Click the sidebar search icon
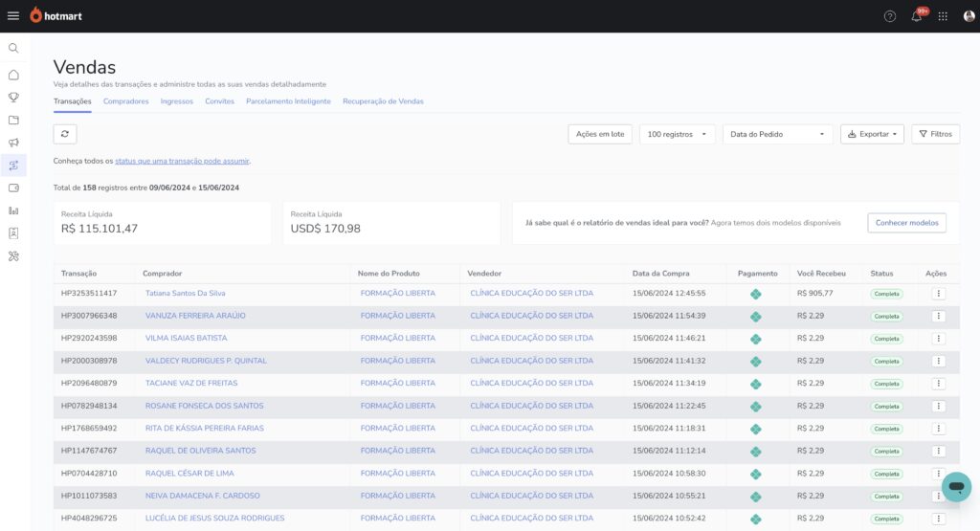 [13, 48]
